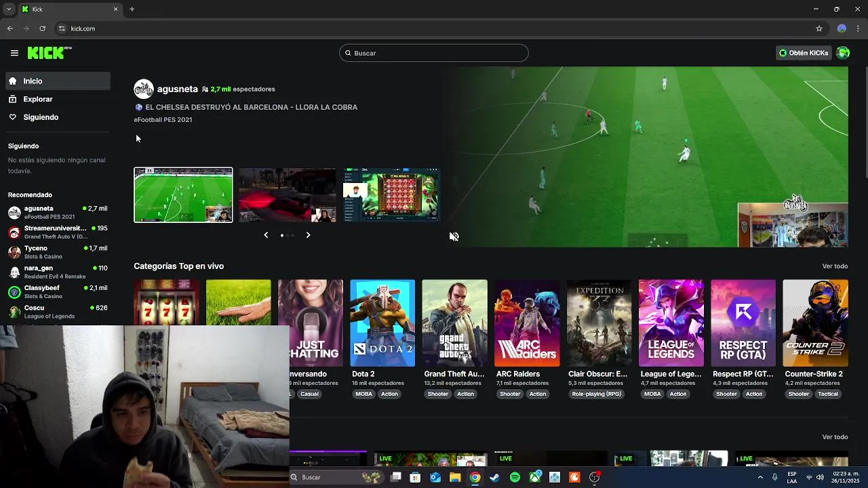Screen dimensions: 868x488
Task: Go to previous carousel slide arrow
Action: (x=266, y=235)
